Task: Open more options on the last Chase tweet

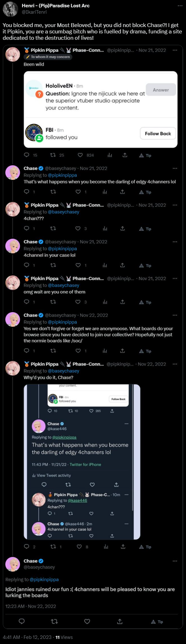Action: 175,561
